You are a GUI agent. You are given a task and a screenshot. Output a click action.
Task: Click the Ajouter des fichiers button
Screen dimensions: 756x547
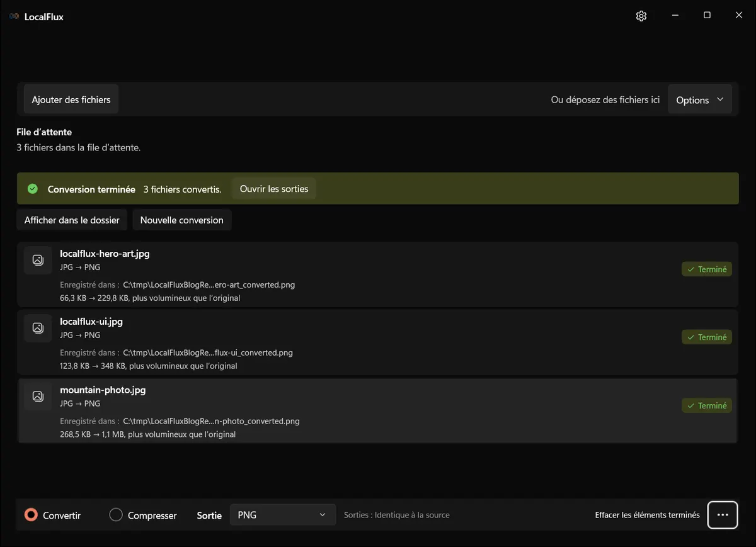coord(71,99)
